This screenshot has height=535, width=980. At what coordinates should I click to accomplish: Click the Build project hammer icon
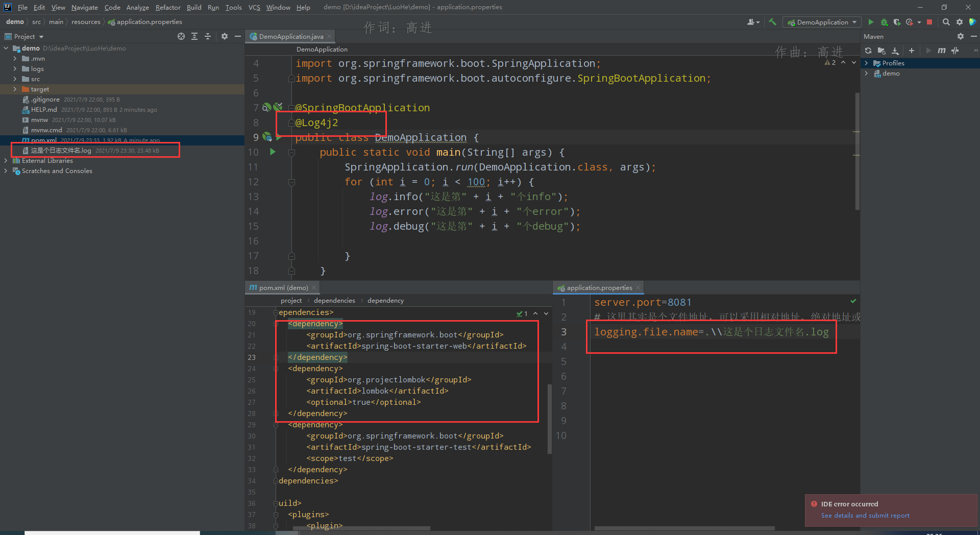(x=772, y=22)
